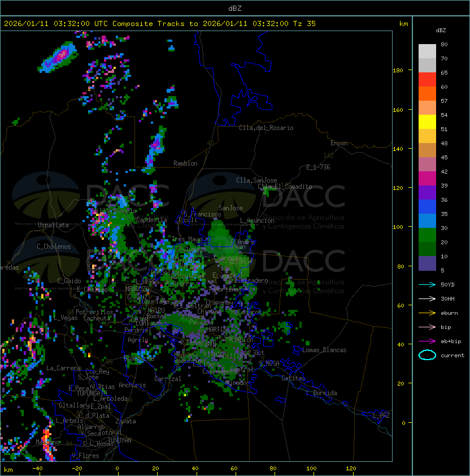Click the 'Tz 35' header value
This screenshot has width=470, height=476.
[x=304, y=24]
